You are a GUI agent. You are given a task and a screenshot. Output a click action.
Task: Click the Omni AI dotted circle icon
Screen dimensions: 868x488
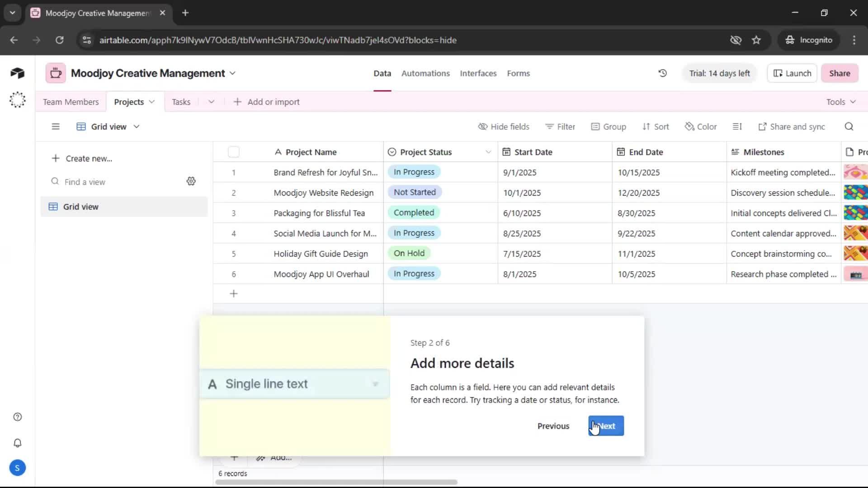[17, 99]
